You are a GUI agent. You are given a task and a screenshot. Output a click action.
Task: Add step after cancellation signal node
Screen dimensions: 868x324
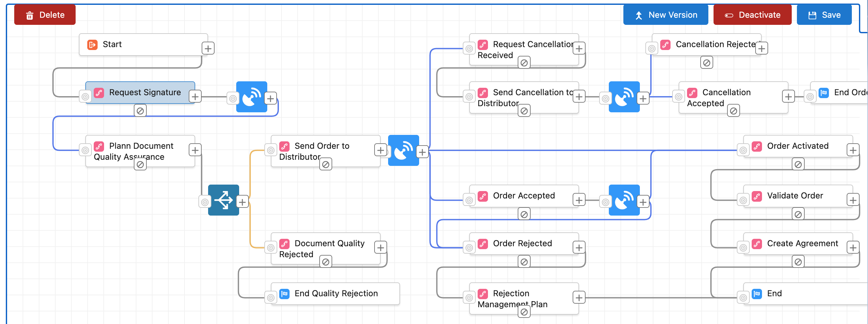click(x=643, y=98)
